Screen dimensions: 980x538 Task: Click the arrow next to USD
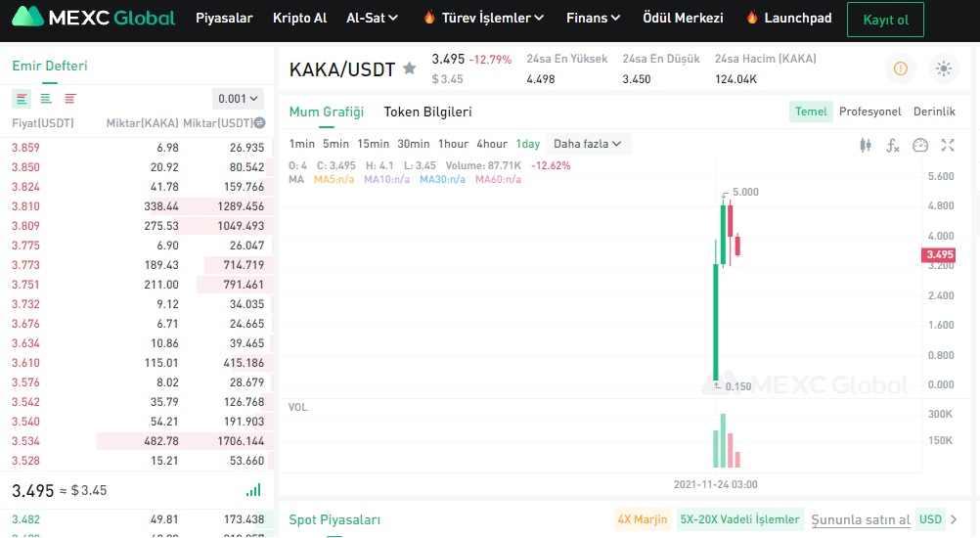click(954, 519)
